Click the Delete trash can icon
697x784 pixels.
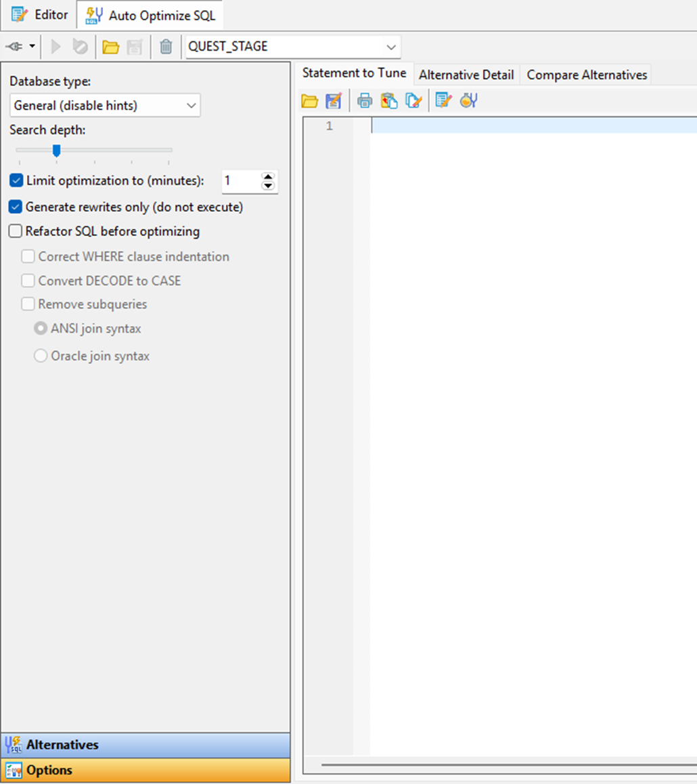(x=166, y=47)
